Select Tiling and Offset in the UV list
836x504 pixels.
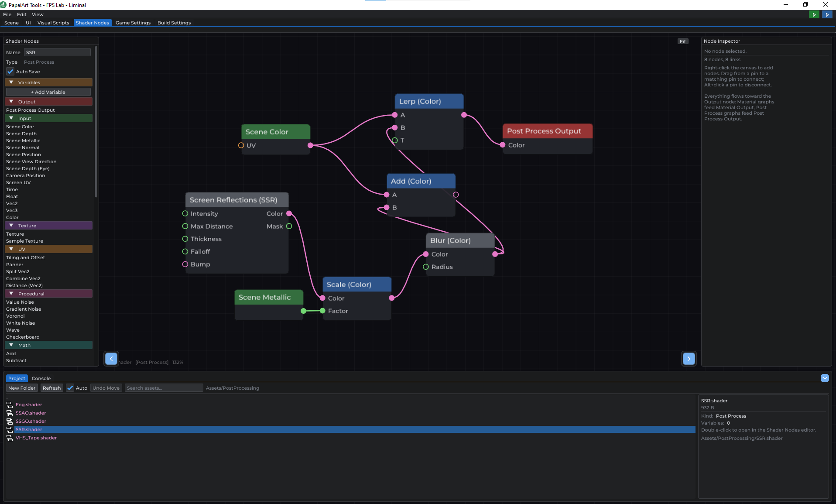pos(25,257)
